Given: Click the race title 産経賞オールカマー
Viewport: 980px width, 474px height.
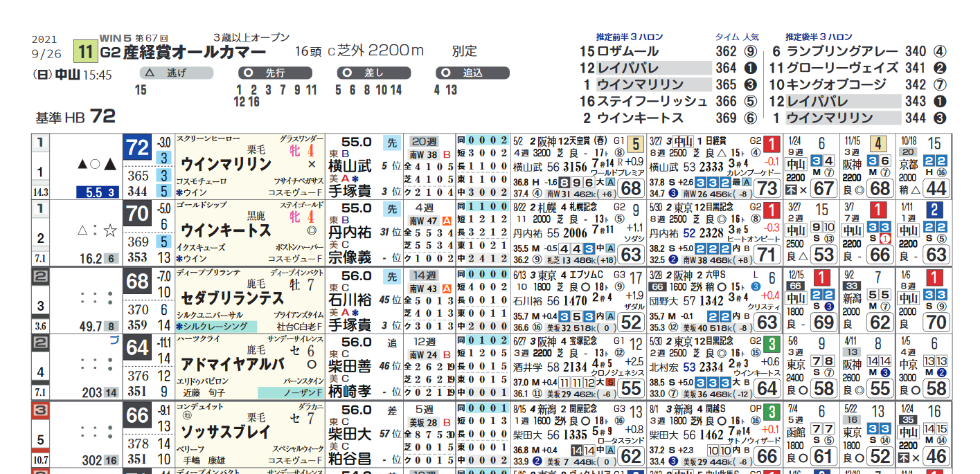Looking at the screenshot, I should [194, 53].
